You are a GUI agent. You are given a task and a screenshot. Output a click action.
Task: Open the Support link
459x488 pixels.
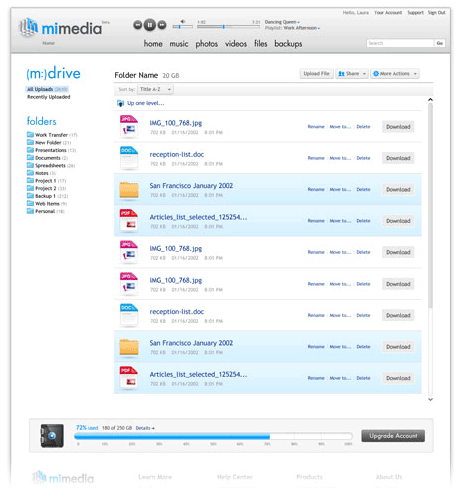[x=415, y=13]
